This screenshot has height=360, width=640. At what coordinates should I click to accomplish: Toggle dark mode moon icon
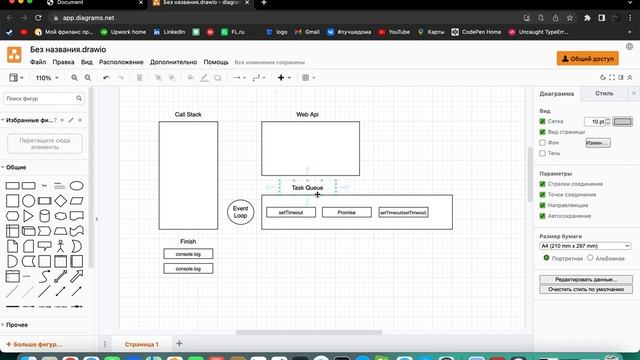click(x=603, y=78)
